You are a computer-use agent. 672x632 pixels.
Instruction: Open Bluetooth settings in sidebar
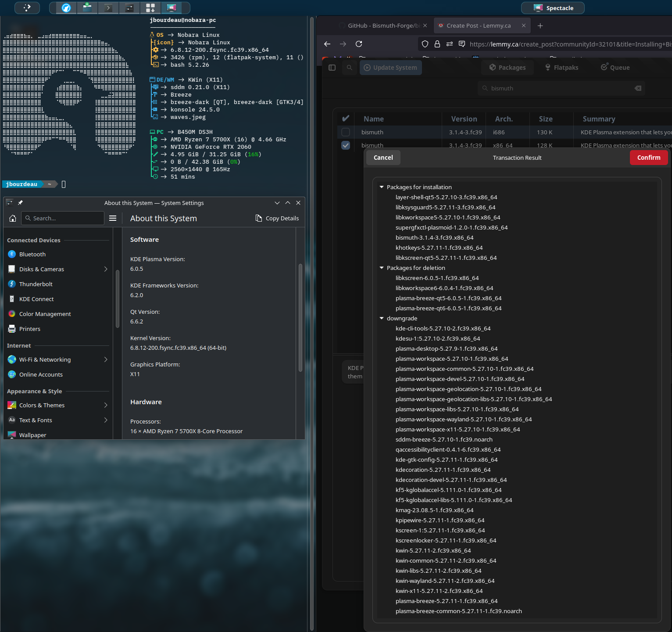(32, 254)
